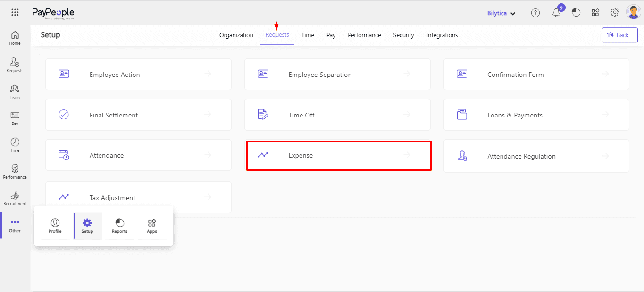Go to Home in the sidebar
644x292 pixels.
tap(15, 38)
